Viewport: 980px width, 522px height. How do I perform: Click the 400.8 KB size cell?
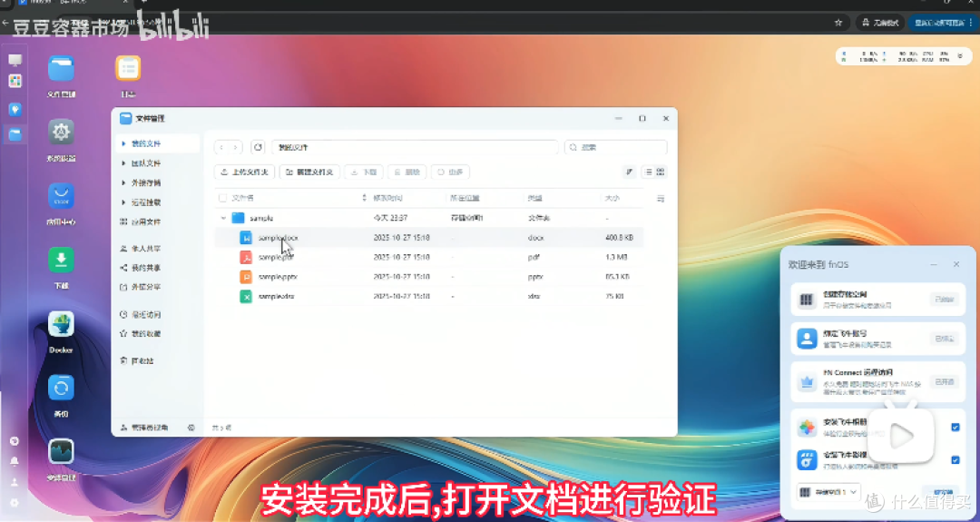[619, 238]
